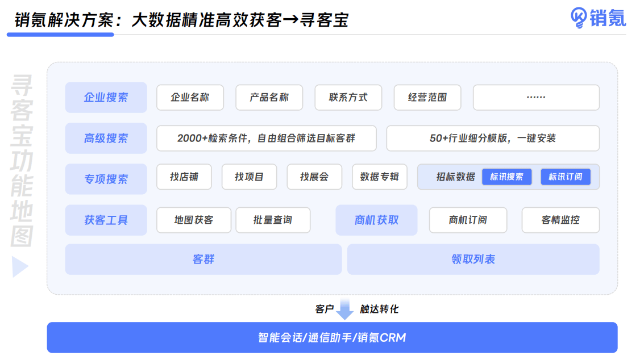Select the 高级搜索 category label

pyautogui.click(x=106, y=138)
